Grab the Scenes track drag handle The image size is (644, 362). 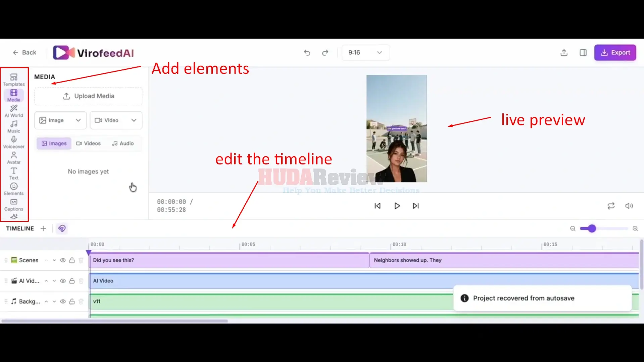(x=6, y=260)
